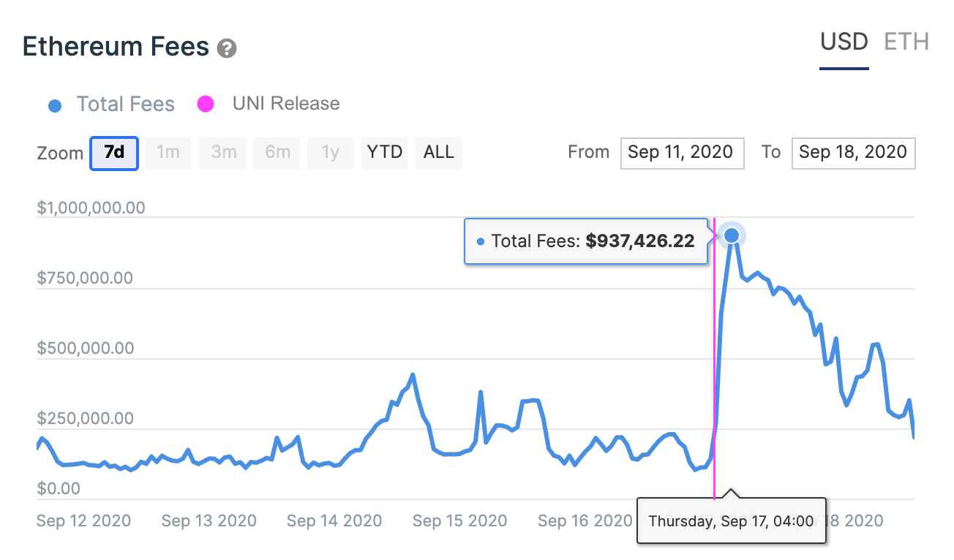Toggle the UNI Release series label
Screen dimensions: 954x560
tap(286, 104)
